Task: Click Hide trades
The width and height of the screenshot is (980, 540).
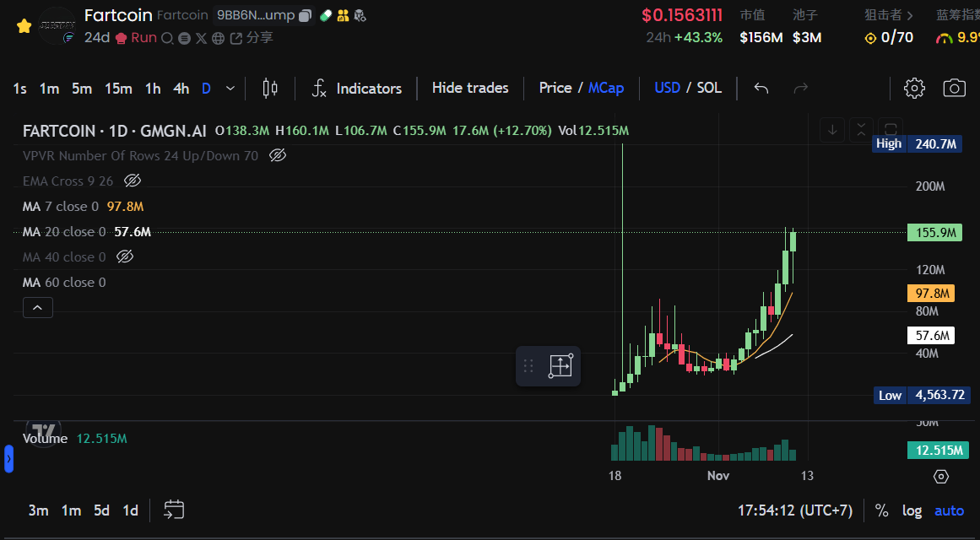Action: [x=469, y=88]
